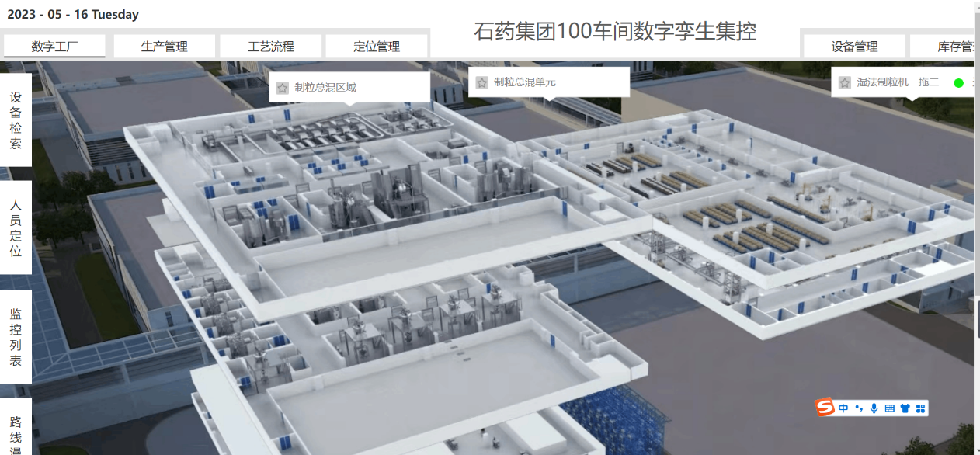The image size is (980, 455).
Task: Start IME voice input microphone
Action: [874, 408]
